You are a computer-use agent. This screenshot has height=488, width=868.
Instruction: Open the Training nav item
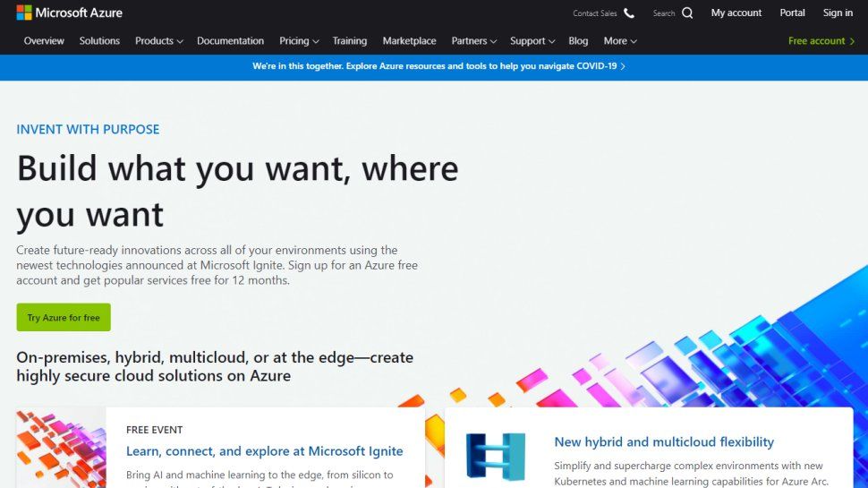349,41
